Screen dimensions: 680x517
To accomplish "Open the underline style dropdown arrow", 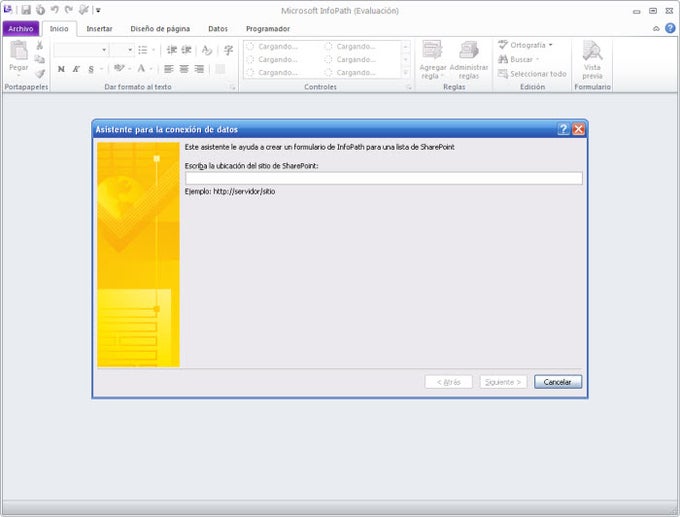I will (x=101, y=69).
